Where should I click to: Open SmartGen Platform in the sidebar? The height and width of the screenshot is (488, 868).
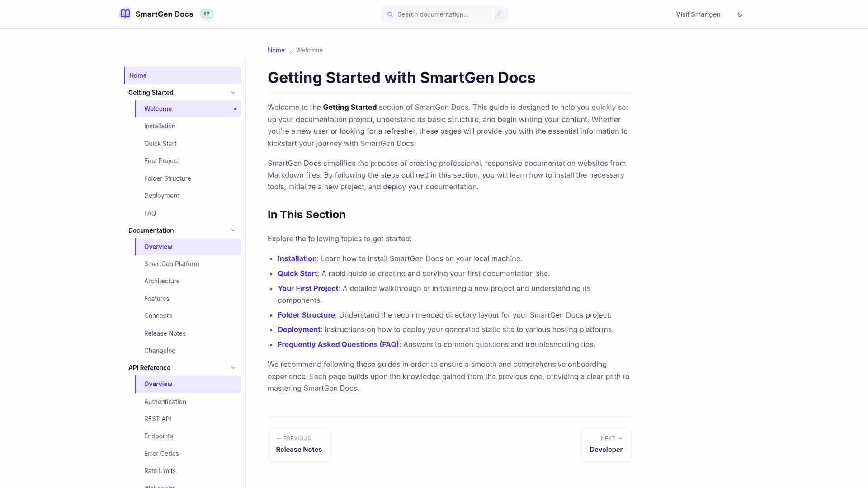pyautogui.click(x=188, y=264)
